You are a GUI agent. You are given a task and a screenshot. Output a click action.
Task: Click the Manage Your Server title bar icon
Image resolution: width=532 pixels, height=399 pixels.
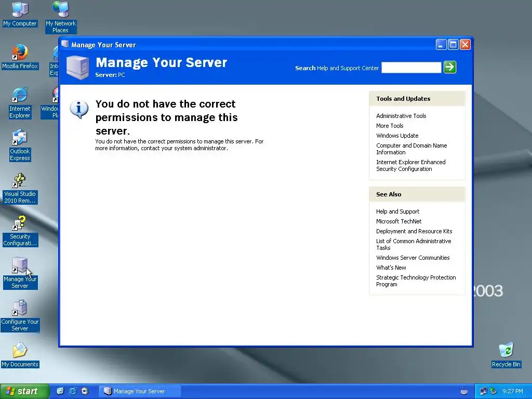click(65, 45)
